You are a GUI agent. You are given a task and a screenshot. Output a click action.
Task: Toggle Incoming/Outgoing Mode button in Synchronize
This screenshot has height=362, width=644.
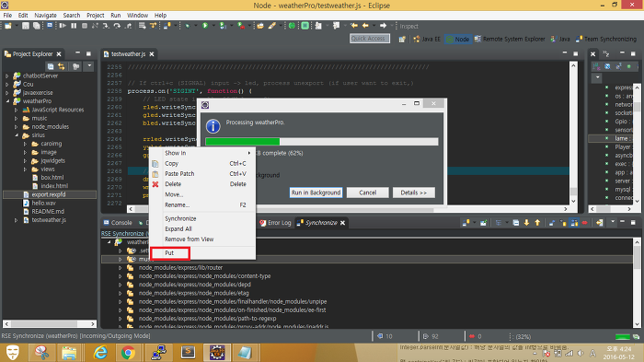click(574, 223)
